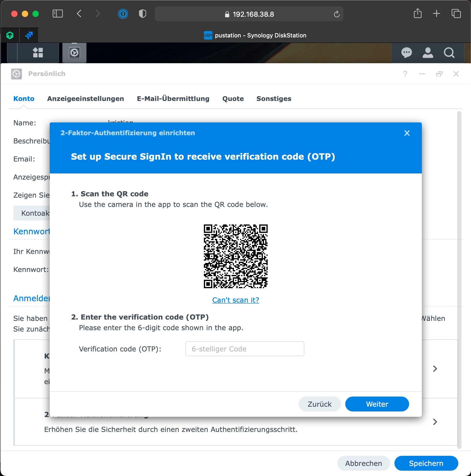The width and height of the screenshot is (471, 476).
Task: Select the Sonstiges tab
Action: pyautogui.click(x=274, y=99)
